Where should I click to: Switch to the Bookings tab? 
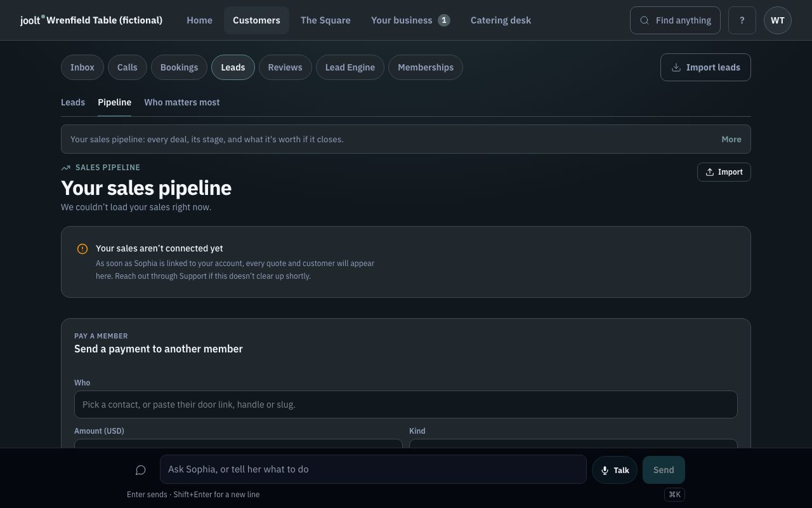point(179,67)
